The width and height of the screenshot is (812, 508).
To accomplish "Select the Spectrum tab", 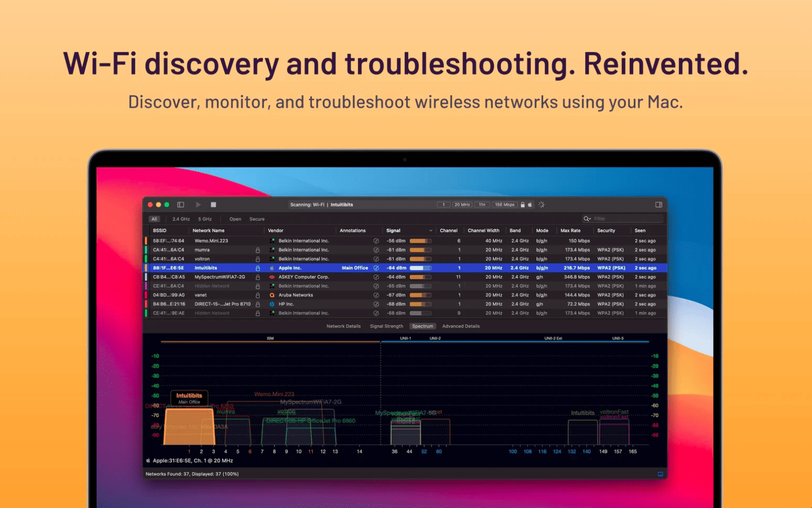I will [x=423, y=326].
